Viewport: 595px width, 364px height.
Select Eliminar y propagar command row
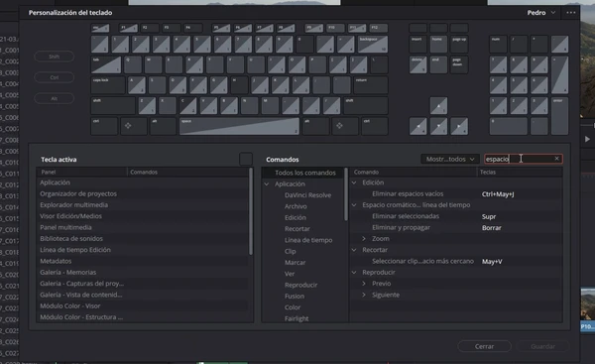456,227
